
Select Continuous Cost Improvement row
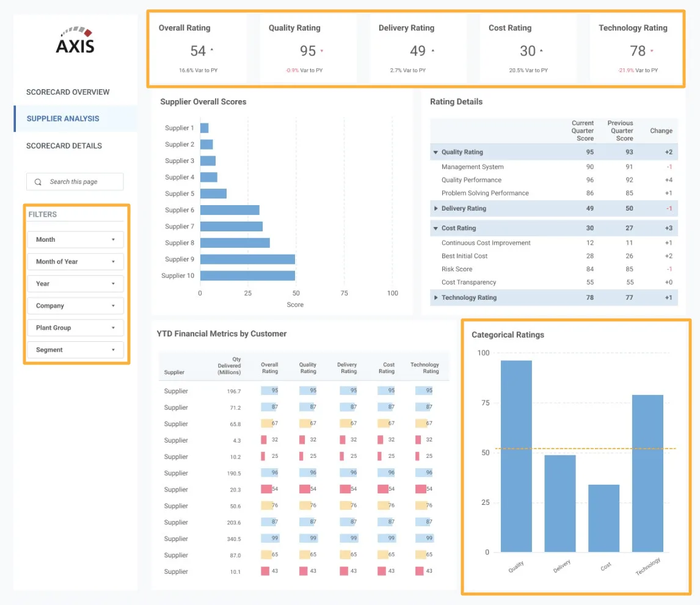(554, 243)
